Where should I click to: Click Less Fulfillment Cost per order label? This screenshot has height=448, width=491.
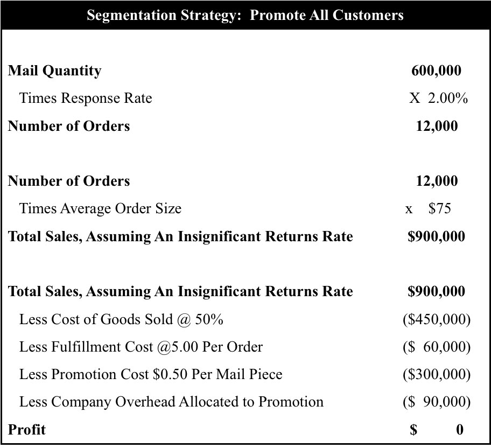(x=141, y=347)
